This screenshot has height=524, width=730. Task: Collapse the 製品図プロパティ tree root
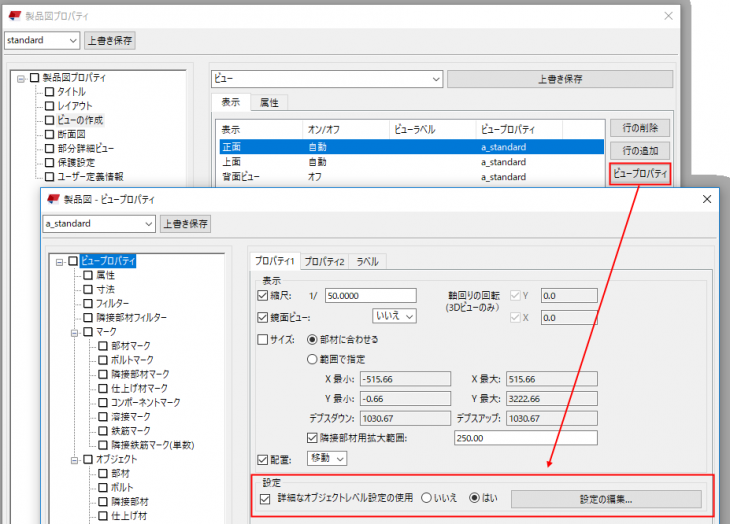[20, 79]
